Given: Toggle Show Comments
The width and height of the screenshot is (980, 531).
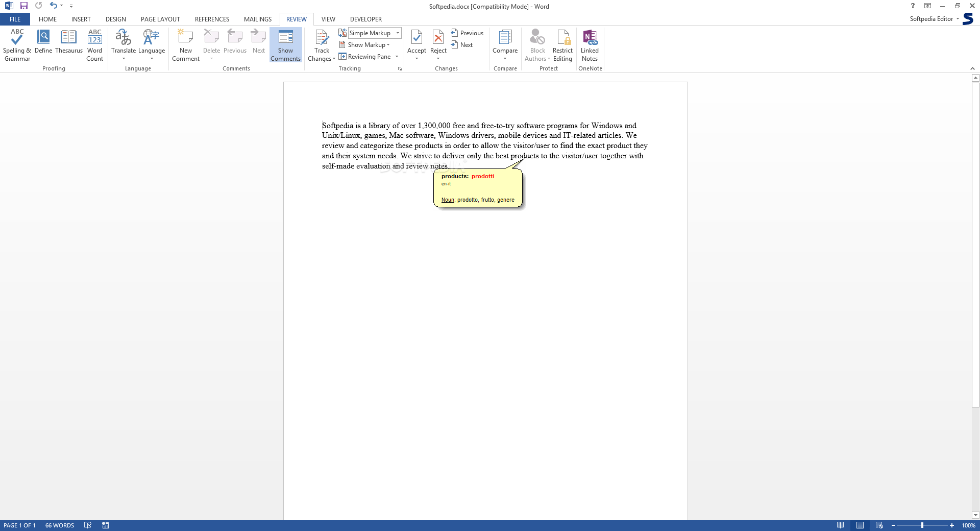Looking at the screenshot, I should [x=285, y=45].
